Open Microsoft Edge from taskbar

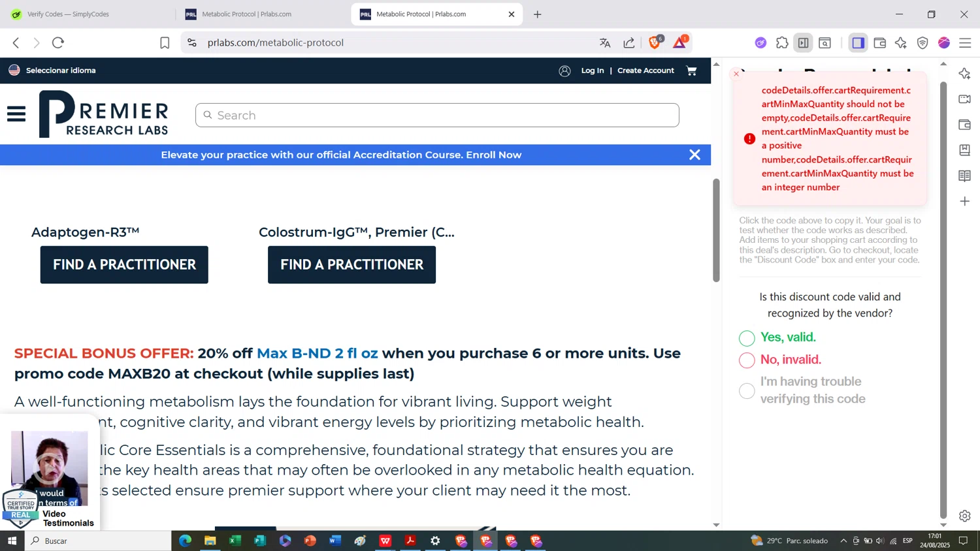(x=185, y=541)
